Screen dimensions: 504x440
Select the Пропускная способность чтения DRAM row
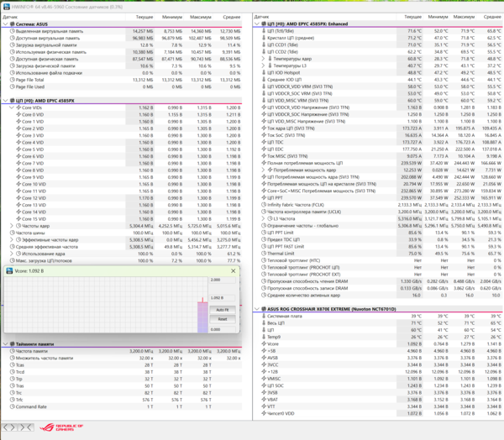point(378,281)
